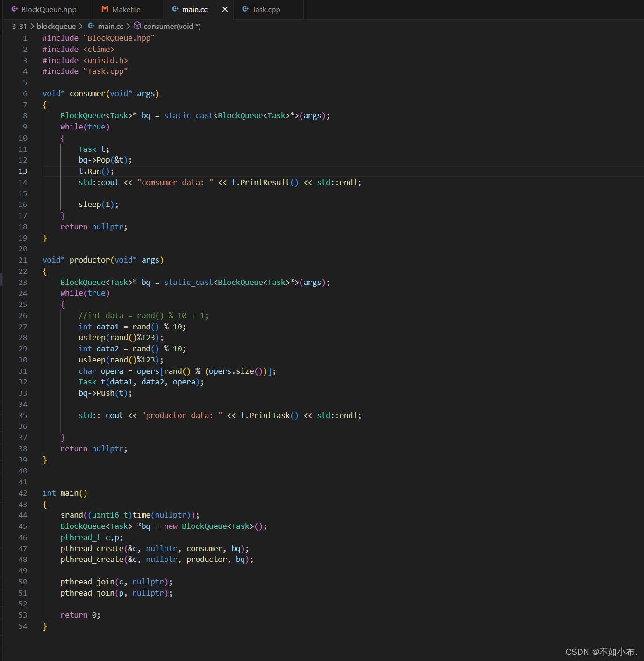Click 'pthread_join(p, nullptr);' line
644x661 pixels.
(116, 593)
